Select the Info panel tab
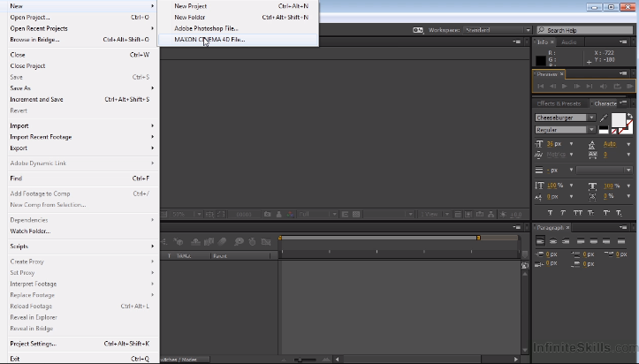 [542, 42]
